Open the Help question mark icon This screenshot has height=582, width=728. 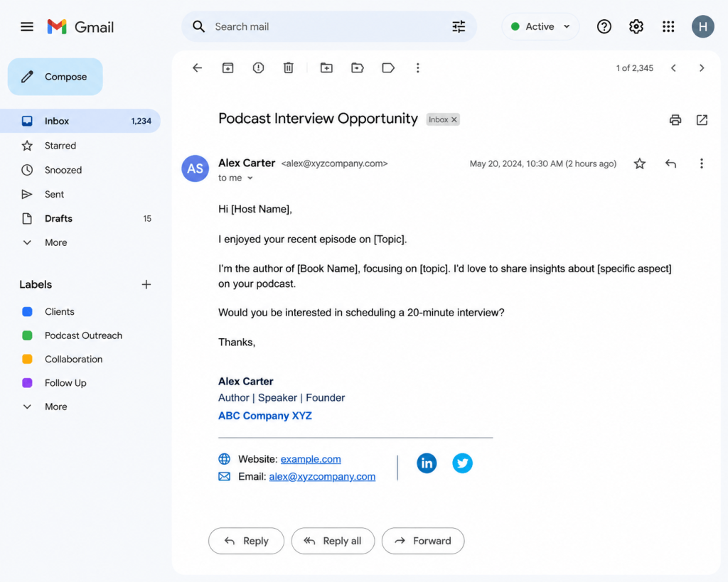click(604, 26)
